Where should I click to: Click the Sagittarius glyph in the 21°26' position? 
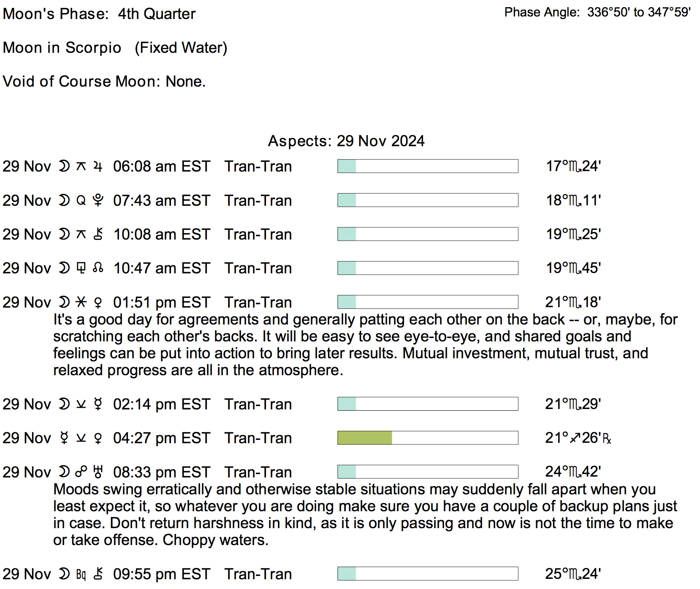point(575,438)
